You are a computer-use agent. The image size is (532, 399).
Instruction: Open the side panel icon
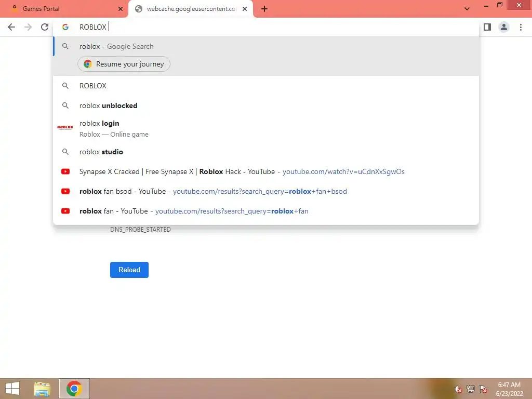[x=487, y=27]
